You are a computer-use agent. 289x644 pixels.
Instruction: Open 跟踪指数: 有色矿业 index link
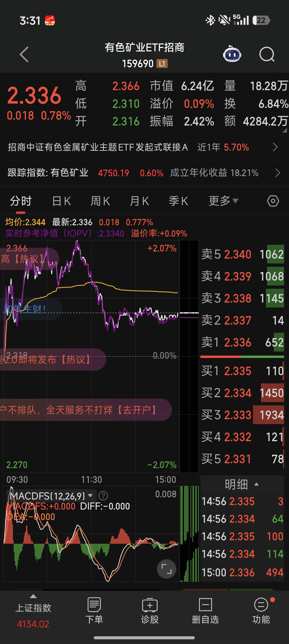point(48,173)
